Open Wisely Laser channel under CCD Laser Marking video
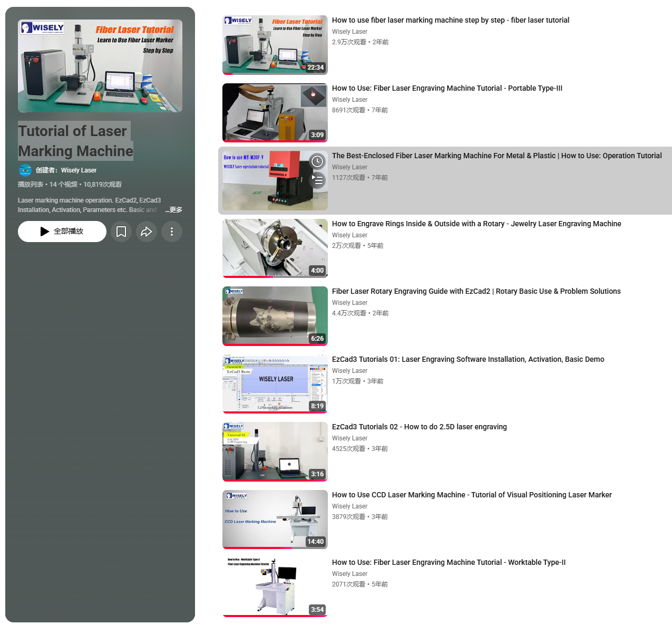 (x=349, y=506)
